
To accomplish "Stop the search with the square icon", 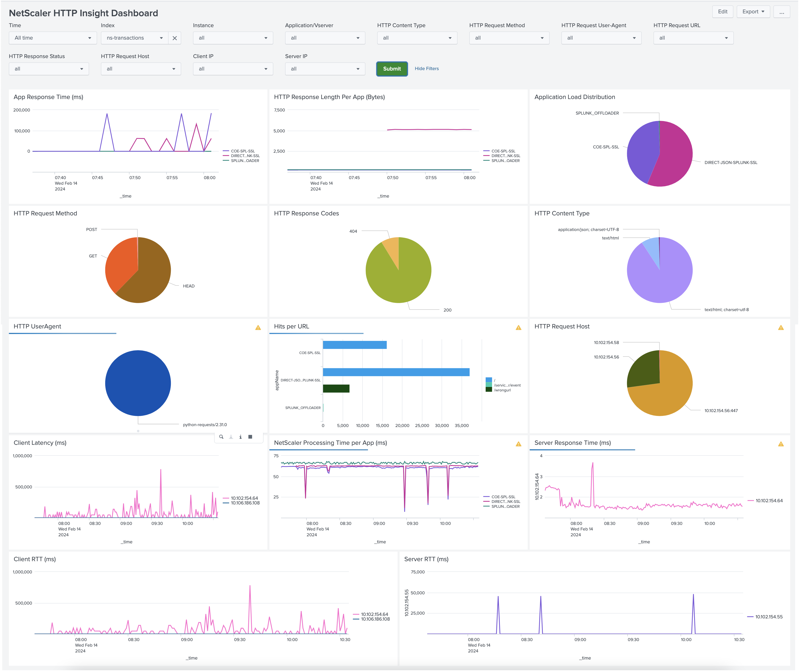I will (250, 437).
